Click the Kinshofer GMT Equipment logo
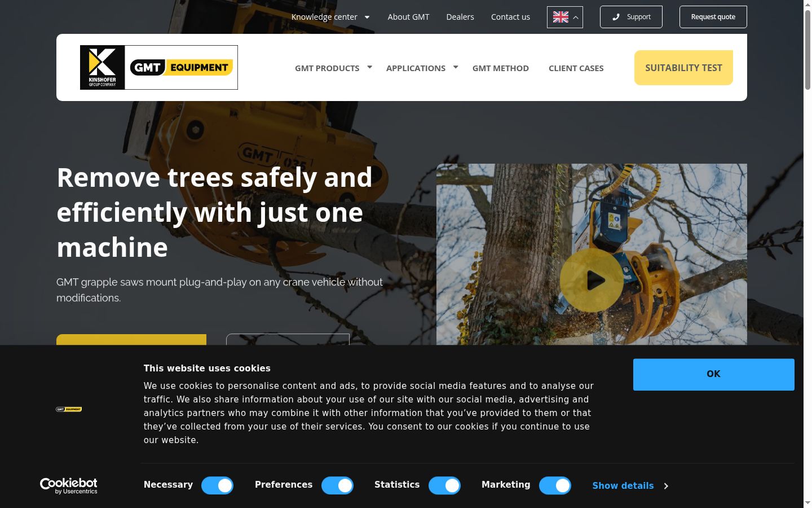Image resolution: width=812 pixels, height=508 pixels. 158,67
